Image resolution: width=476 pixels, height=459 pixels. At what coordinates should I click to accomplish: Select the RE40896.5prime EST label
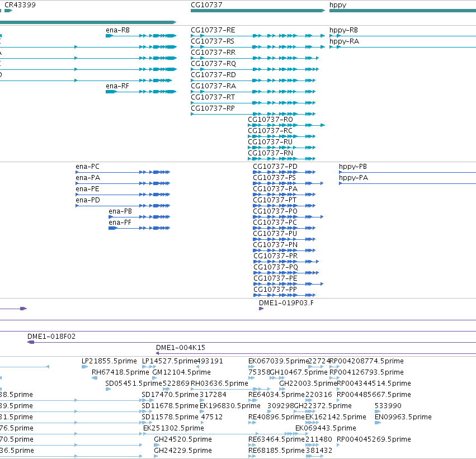(x=276, y=417)
